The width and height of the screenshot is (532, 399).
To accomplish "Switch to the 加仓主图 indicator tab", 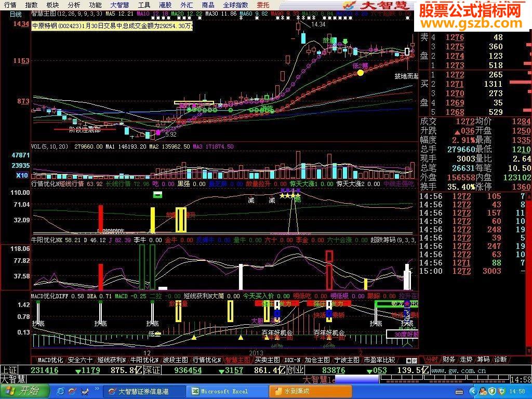I will click(x=317, y=360).
